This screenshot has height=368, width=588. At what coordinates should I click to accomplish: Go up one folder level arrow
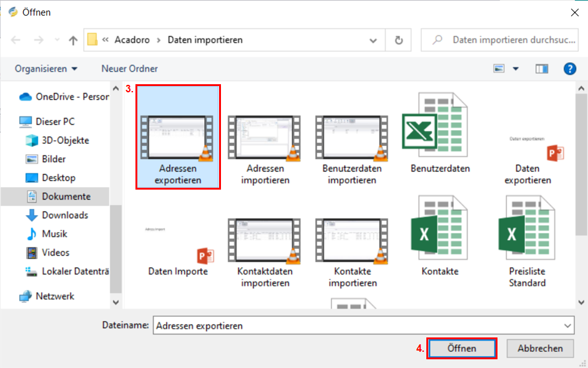click(x=73, y=40)
